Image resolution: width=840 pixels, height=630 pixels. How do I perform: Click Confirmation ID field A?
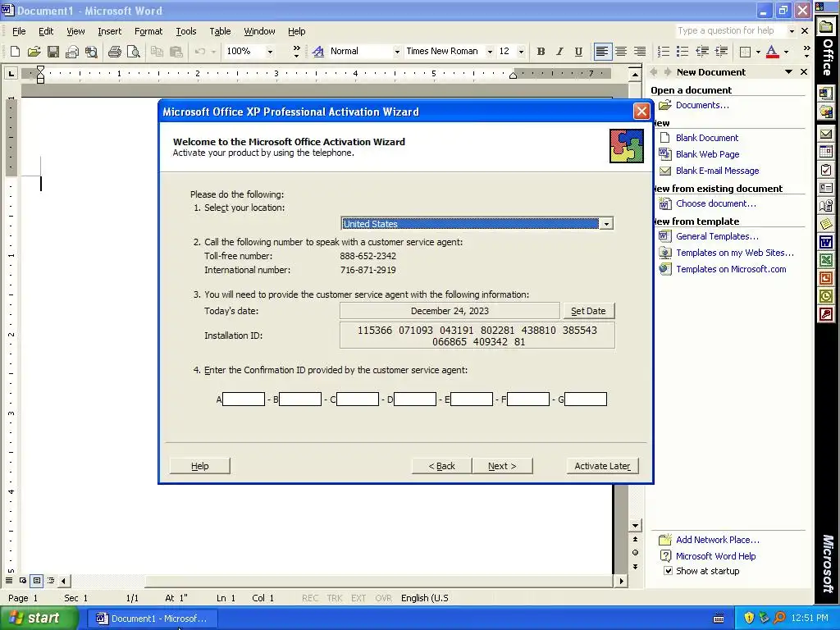(243, 399)
